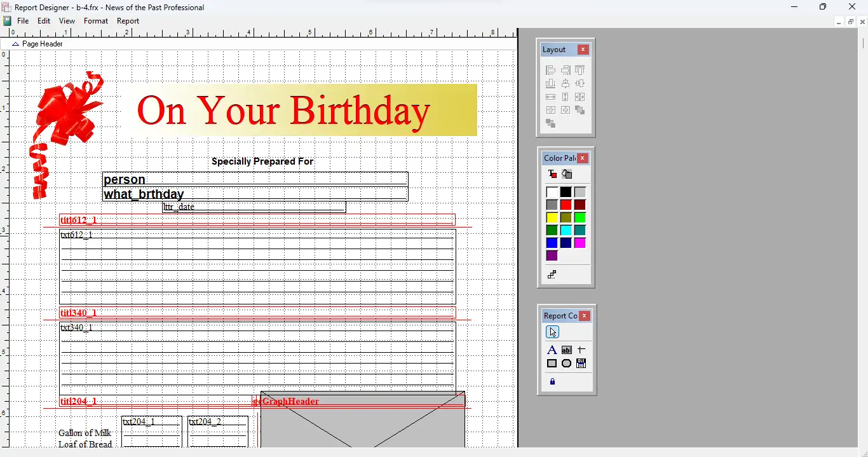Viewport: 868px width, 457px height.
Task: Click the Select Objects arrow tool
Action: tap(552, 332)
